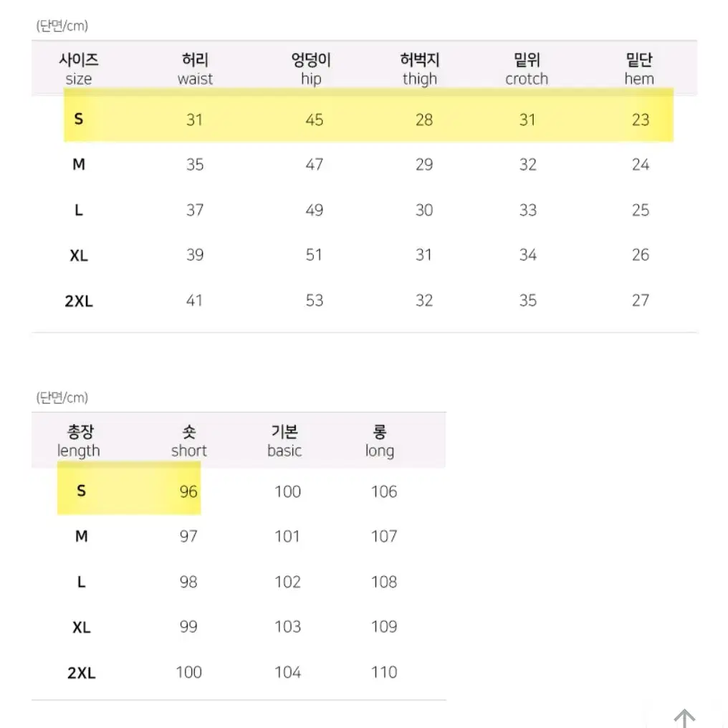Click the long length column header
Viewport: 728px width, 728px height.
click(x=380, y=441)
